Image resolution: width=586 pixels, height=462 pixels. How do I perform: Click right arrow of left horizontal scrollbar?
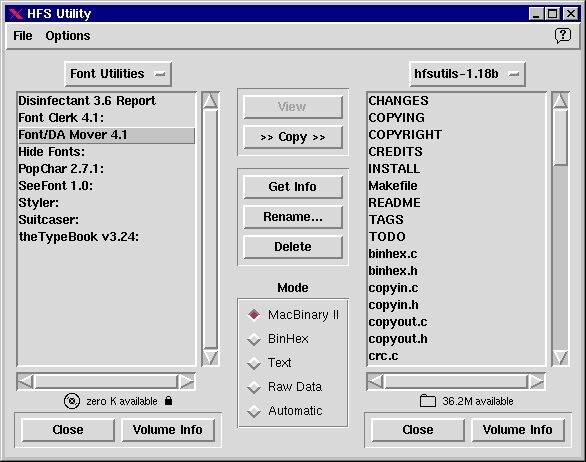[186, 382]
